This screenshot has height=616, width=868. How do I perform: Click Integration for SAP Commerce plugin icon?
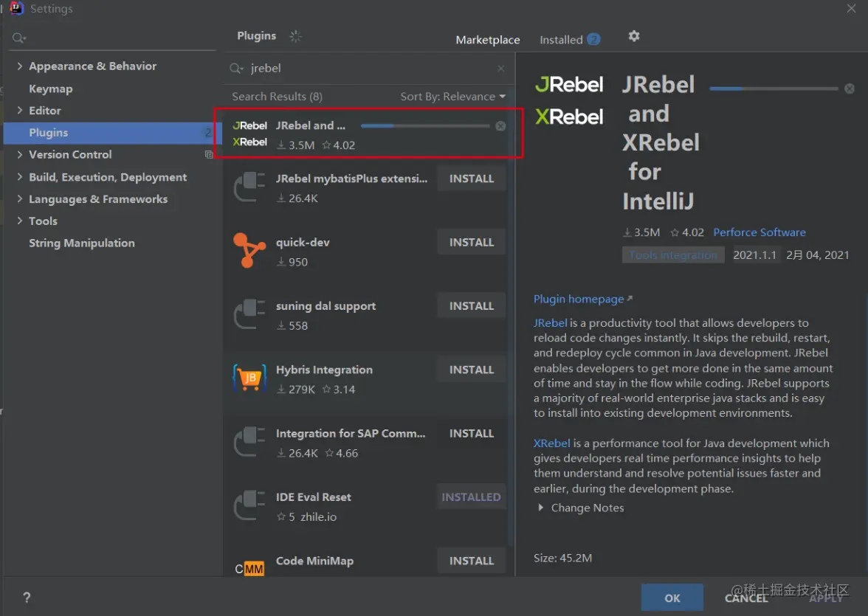249,442
